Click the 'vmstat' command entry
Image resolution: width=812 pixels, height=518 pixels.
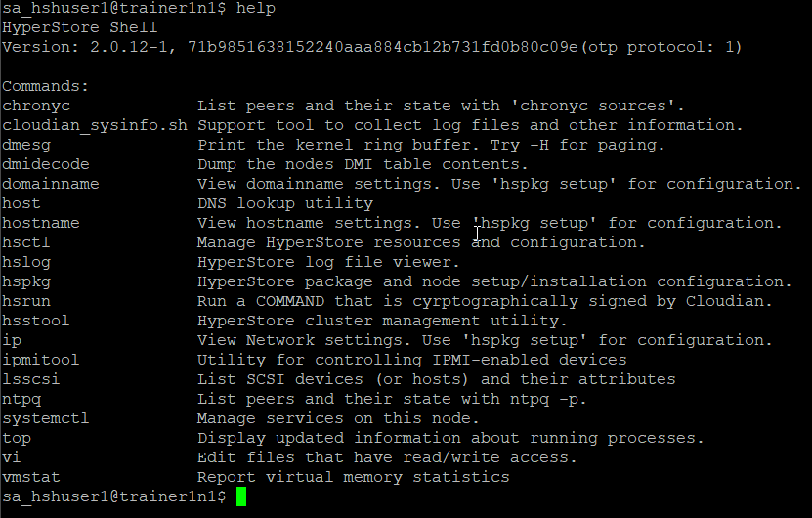[x=31, y=477]
